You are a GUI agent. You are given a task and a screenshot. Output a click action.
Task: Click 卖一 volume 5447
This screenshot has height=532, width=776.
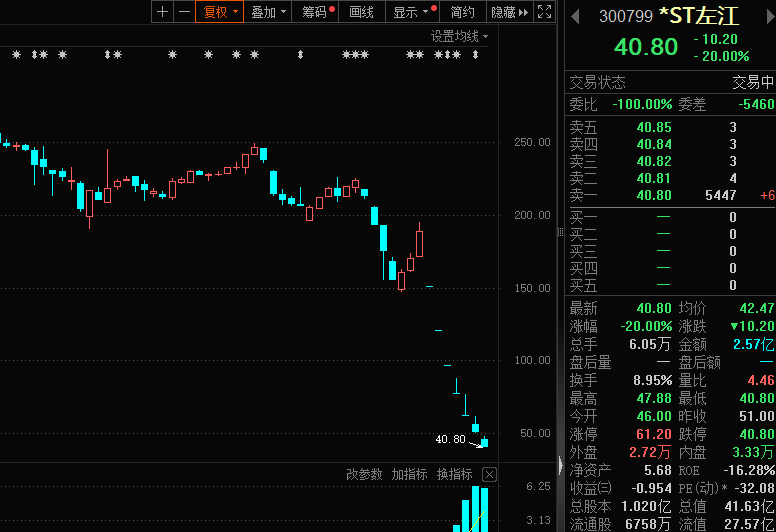tap(721, 195)
